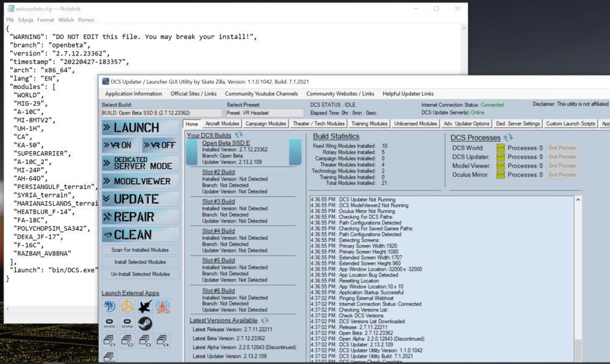Open the Select Preset combo box
Viewport: 610px width, 364px height.
click(x=265, y=113)
